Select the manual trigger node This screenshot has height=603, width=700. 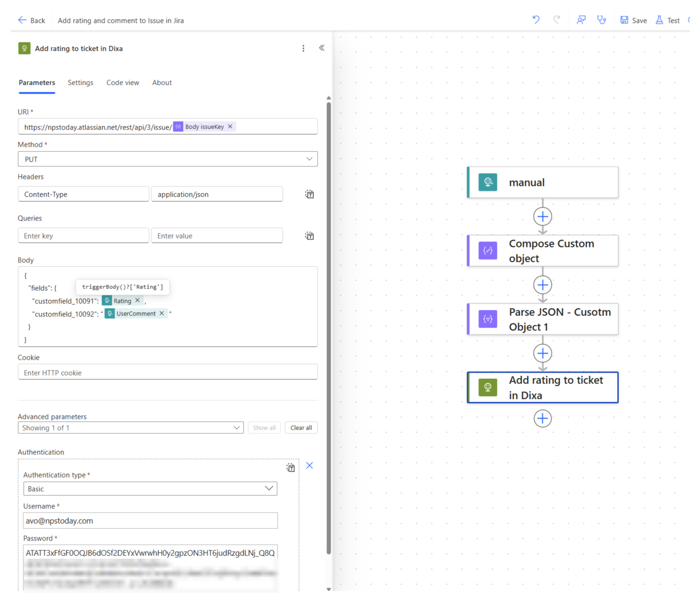point(543,182)
